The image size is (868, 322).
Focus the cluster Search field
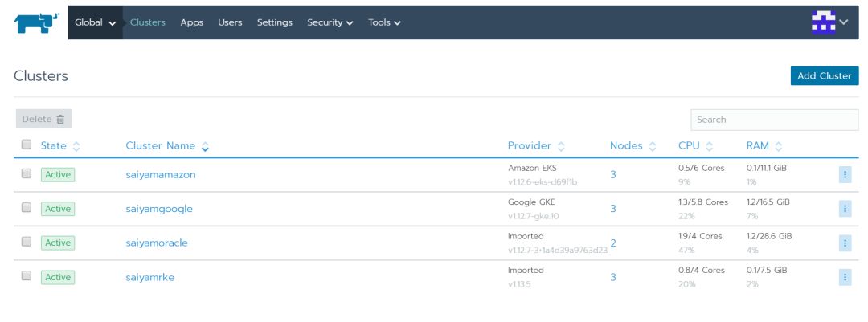[774, 120]
